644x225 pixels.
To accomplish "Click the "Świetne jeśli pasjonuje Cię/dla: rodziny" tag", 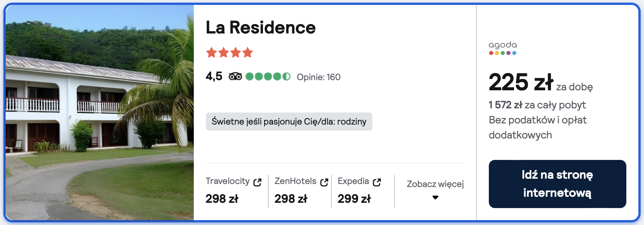I will (289, 122).
